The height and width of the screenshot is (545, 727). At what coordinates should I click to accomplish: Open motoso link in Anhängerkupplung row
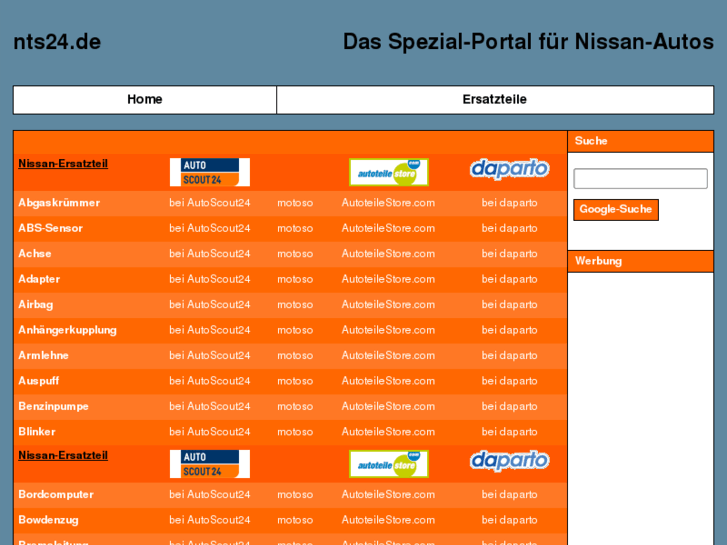[295, 330]
